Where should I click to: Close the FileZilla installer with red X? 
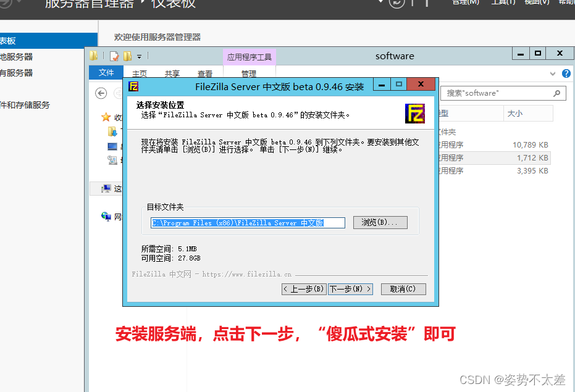coord(421,84)
